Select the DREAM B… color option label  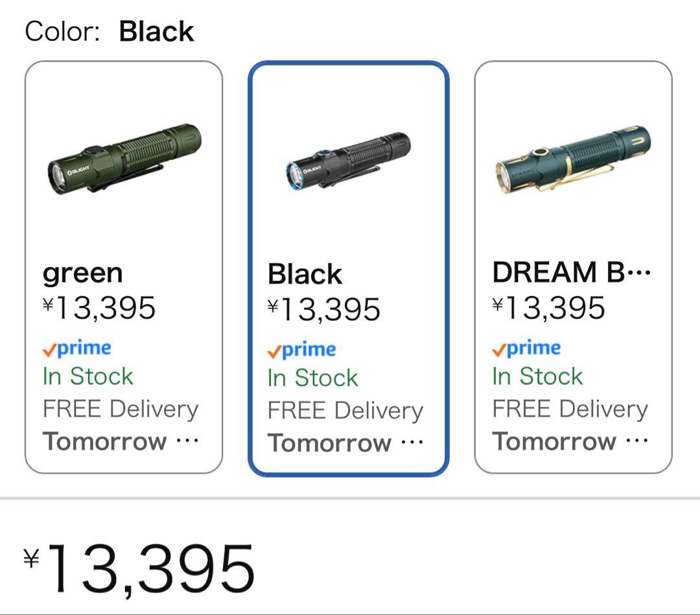pos(571,273)
